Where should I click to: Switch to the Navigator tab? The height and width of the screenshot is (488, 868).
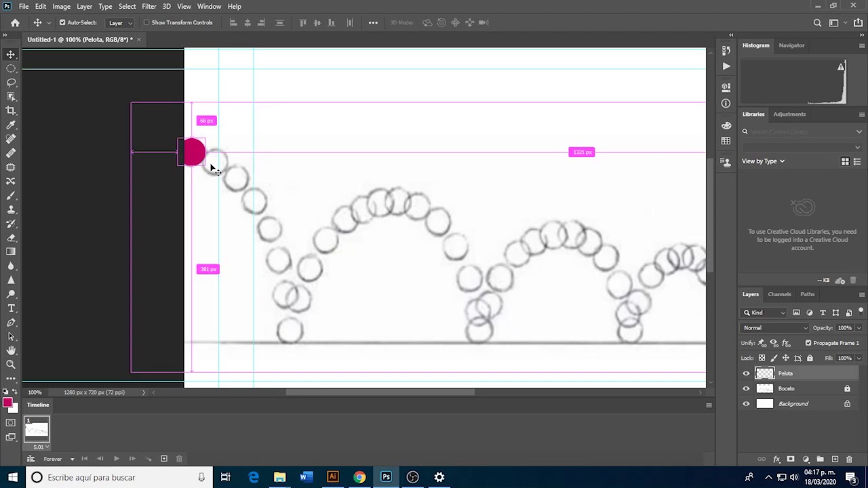pos(791,45)
